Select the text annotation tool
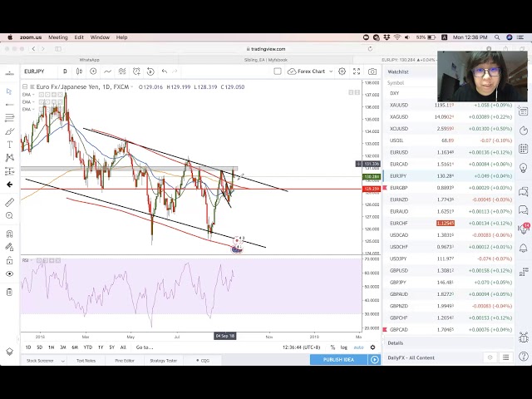Viewport: 532px width, 399px height. [9, 145]
